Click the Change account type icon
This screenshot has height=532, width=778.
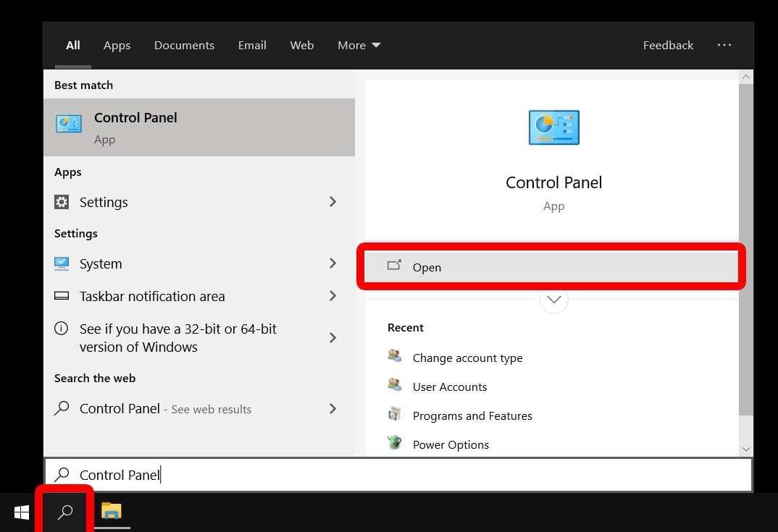395,355
